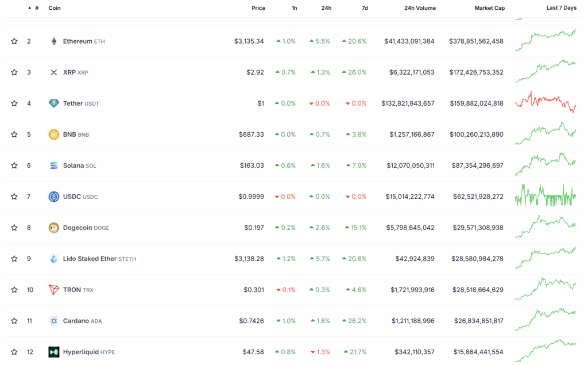The width and height of the screenshot is (588, 365).
Task: Favorite XRP with its star
Action: pos(14,72)
